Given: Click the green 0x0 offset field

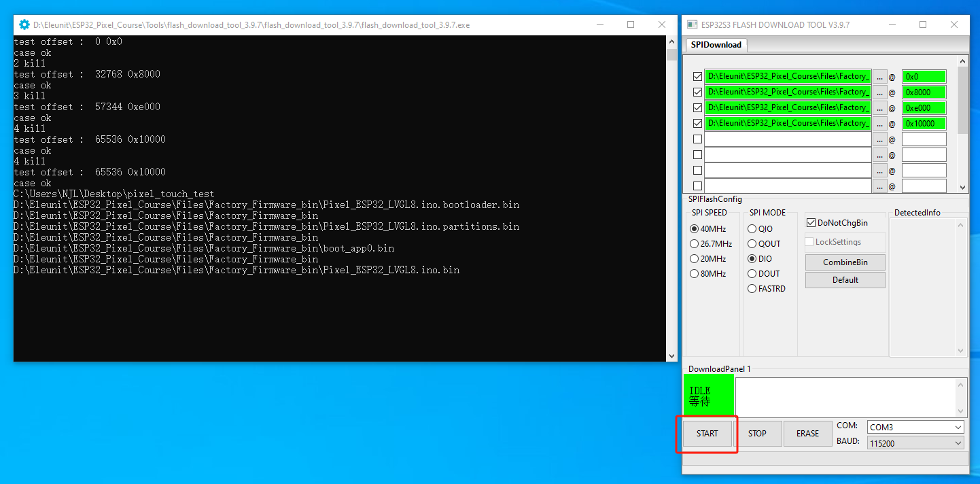Looking at the screenshot, I should point(924,77).
